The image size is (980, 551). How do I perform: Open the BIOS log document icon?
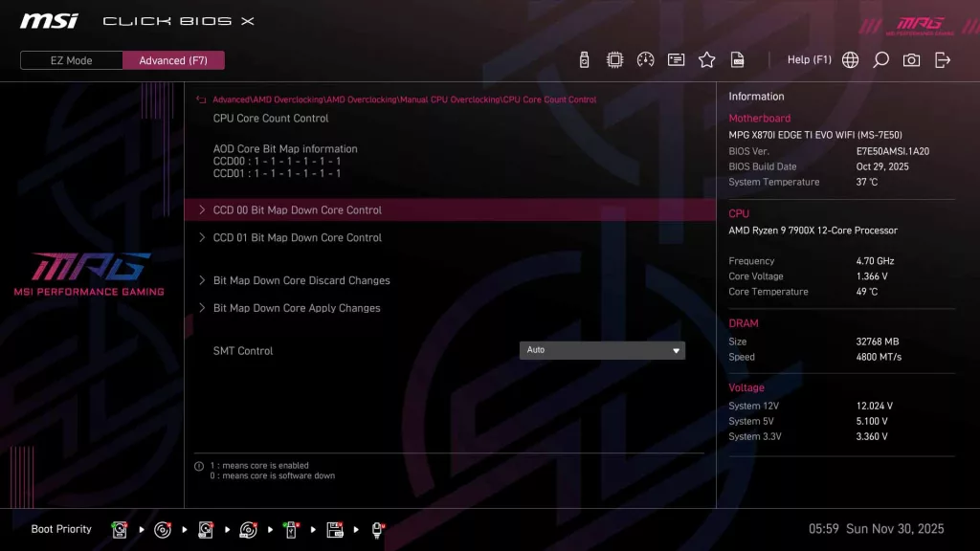(x=737, y=59)
